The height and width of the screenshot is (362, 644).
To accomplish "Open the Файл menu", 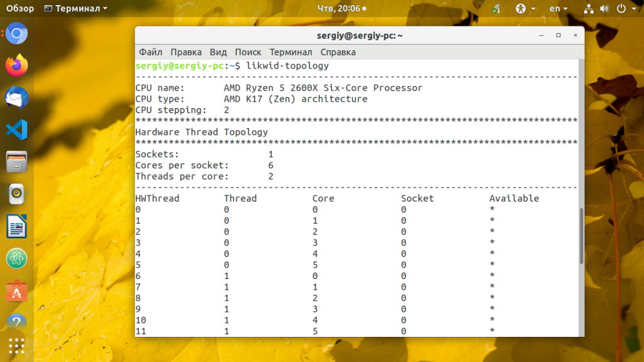I will tap(151, 52).
